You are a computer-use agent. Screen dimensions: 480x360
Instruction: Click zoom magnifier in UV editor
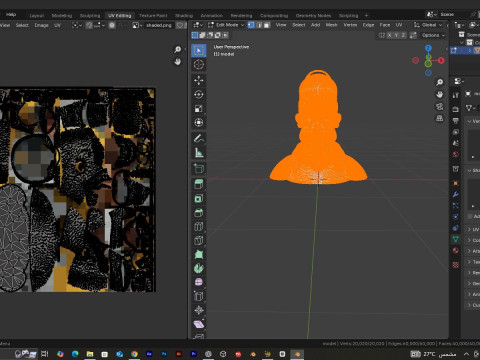click(178, 50)
